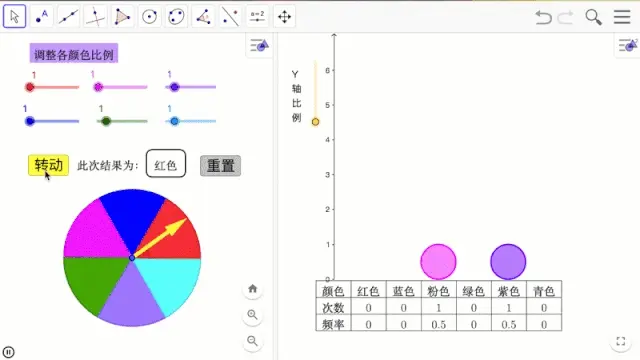Screen dimensions: 640x360
Task: Select the Line through two points tool
Action: click(x=69, y=16)
